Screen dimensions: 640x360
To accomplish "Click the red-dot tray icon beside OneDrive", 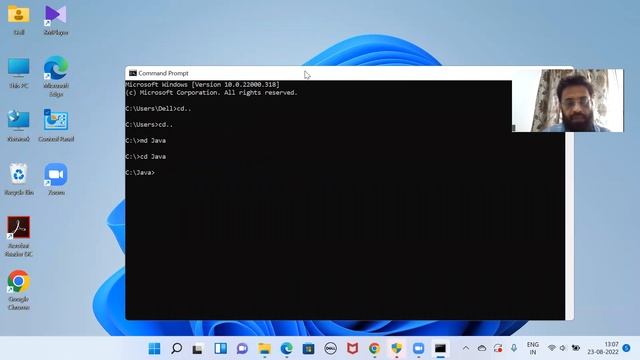I will coord(498,348).
